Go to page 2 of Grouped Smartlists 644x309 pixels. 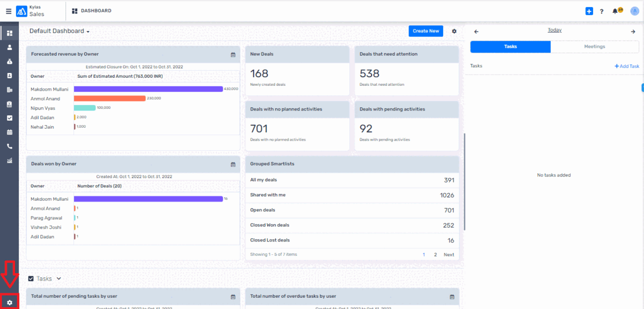click(435, 254)
